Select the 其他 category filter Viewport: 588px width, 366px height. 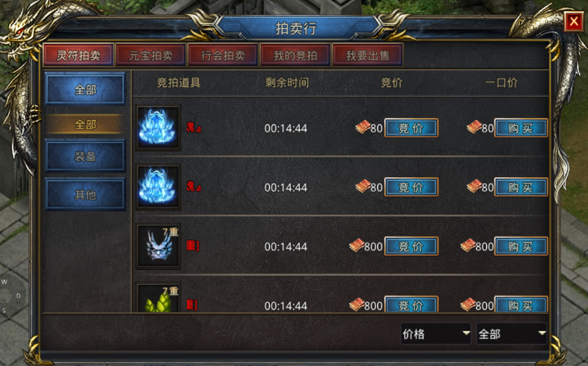tap(85, 195)
